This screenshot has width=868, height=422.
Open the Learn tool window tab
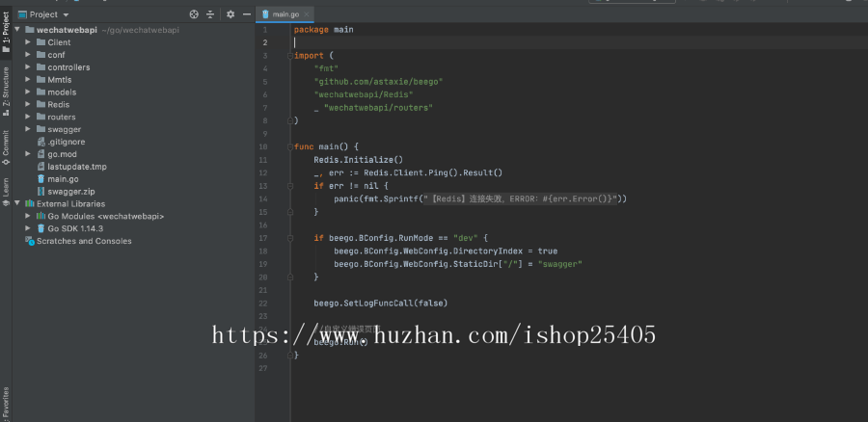pos(6,192)
